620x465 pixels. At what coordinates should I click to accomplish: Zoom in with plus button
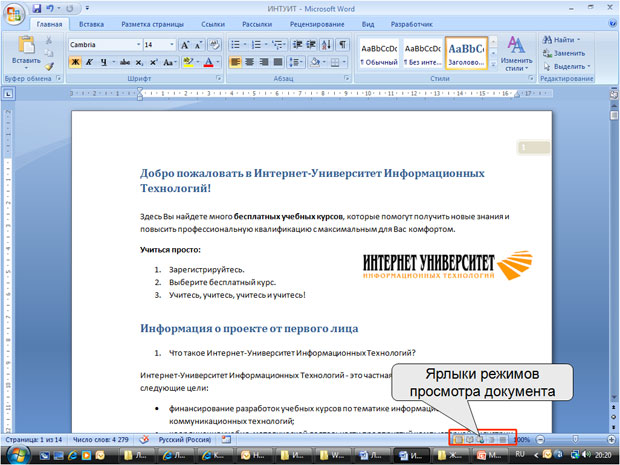pos(611,439)
